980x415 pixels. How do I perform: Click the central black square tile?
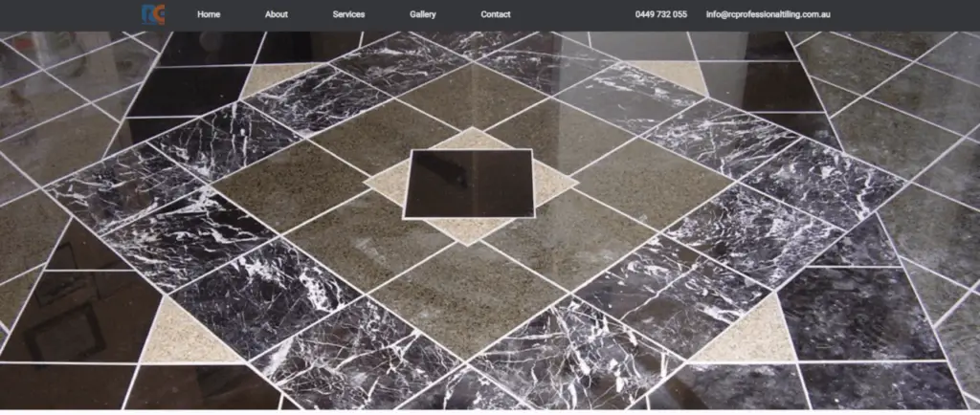pos(468,183)
